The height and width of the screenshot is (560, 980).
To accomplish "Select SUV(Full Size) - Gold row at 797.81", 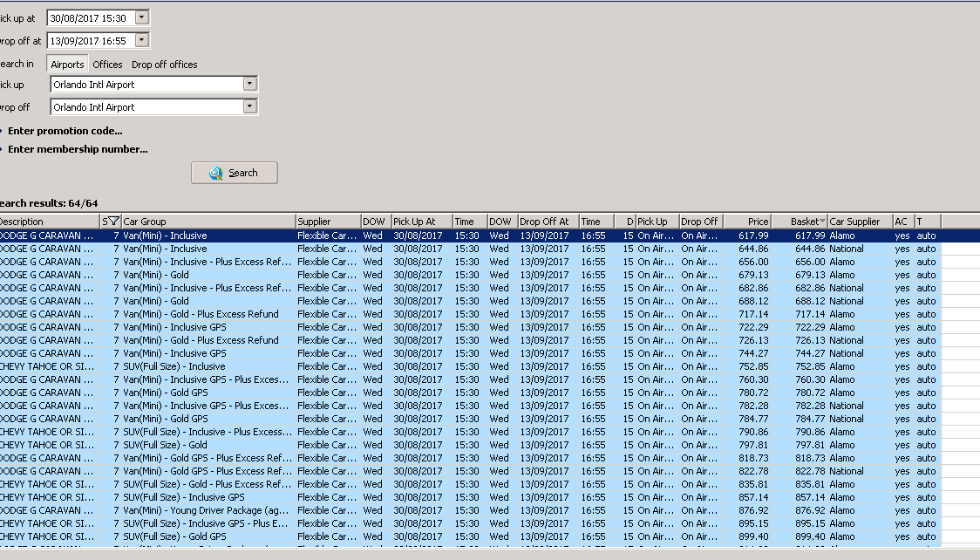I will coord(471,446).
